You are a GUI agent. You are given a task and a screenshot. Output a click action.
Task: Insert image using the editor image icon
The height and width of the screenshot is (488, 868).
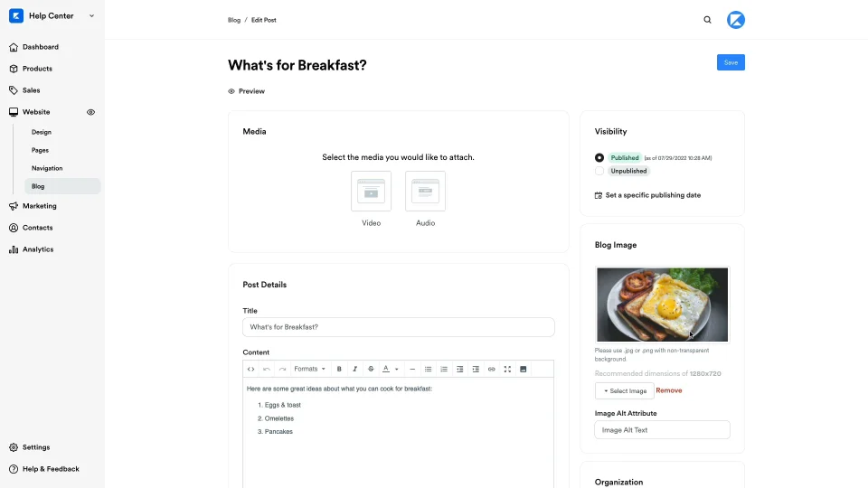point(524,369)
